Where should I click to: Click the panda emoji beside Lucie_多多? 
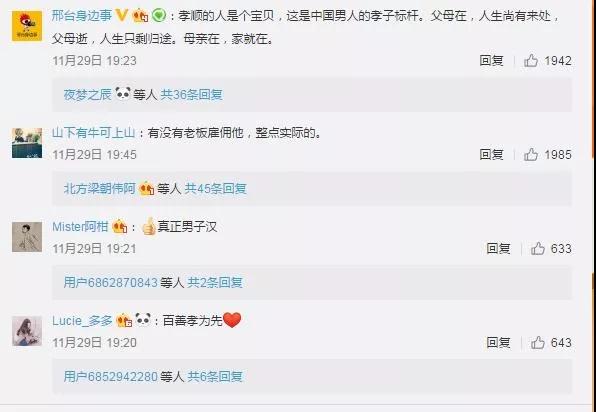coord(143,320)
